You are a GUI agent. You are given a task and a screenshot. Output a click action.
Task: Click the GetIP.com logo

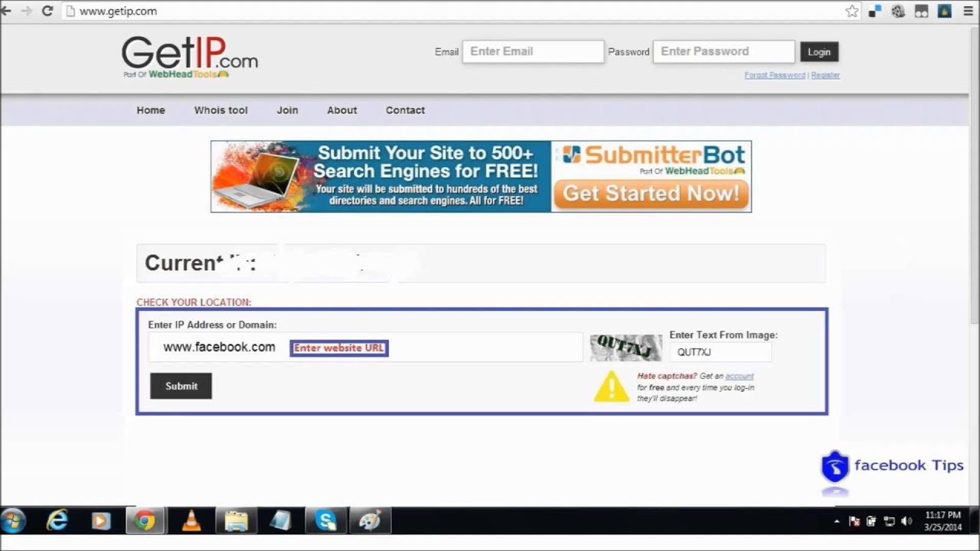(x=189, y=57)
